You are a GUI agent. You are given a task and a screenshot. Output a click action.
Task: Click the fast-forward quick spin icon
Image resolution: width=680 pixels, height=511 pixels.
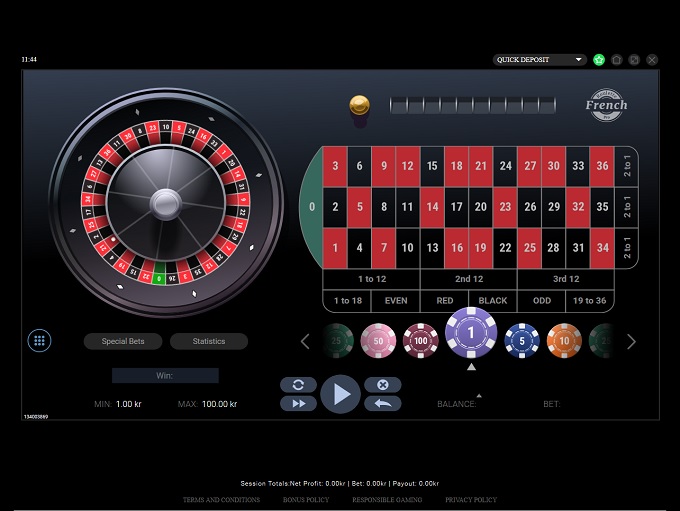298,404
